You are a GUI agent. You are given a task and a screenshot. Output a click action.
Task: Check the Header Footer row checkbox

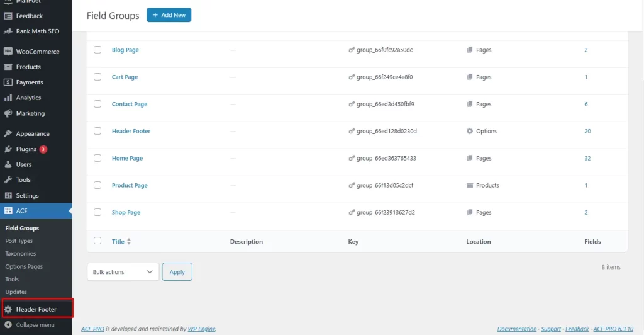97,131
